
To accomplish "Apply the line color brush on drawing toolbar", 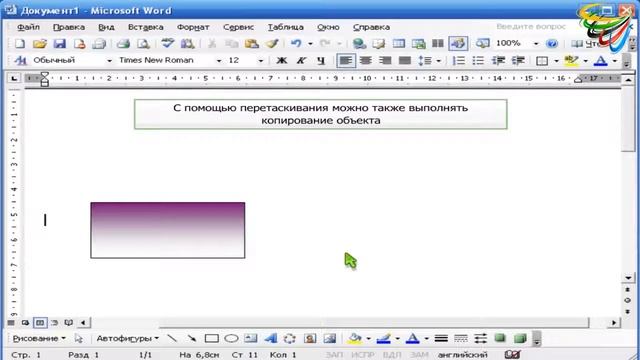I will (x=383, y=338).
